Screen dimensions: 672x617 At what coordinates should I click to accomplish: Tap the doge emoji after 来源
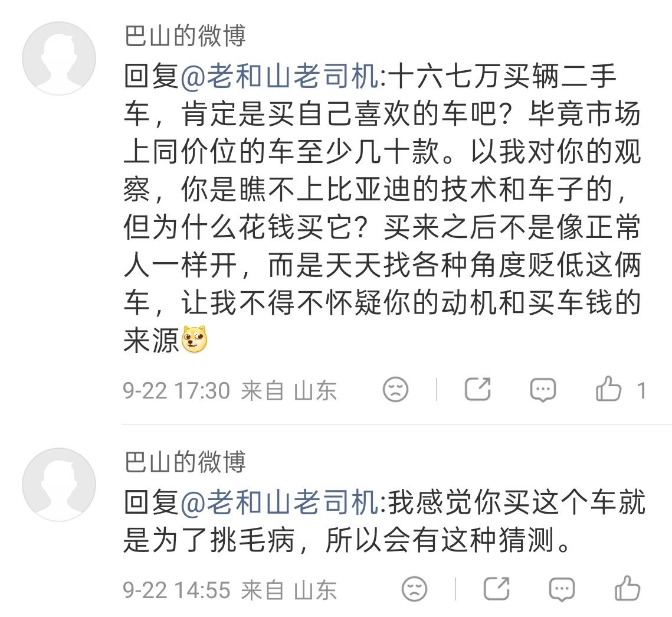[195, 339]
